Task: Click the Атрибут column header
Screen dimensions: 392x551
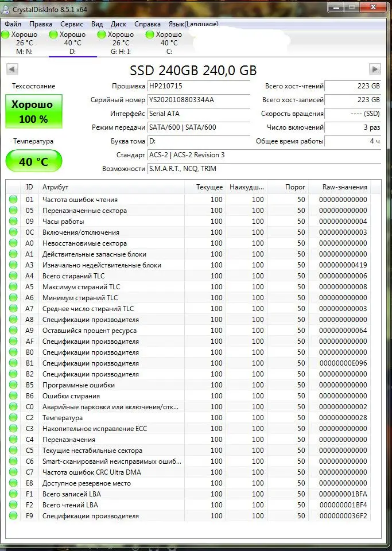Action: (x=111, y=187)
